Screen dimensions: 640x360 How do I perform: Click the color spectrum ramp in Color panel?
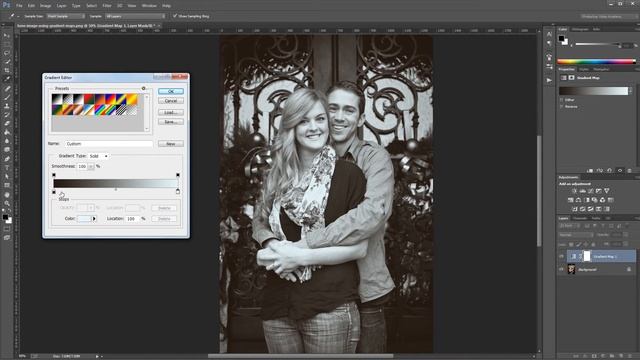[596, 62]
